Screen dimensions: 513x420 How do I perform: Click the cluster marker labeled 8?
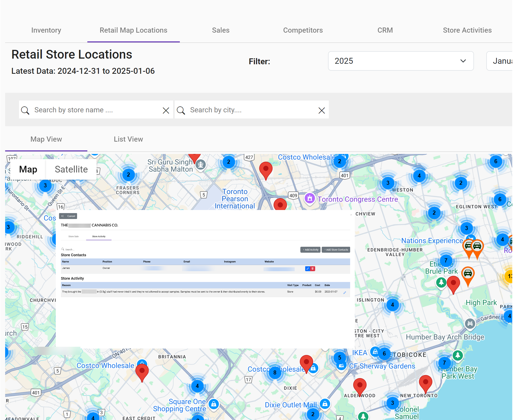(275, 372)
